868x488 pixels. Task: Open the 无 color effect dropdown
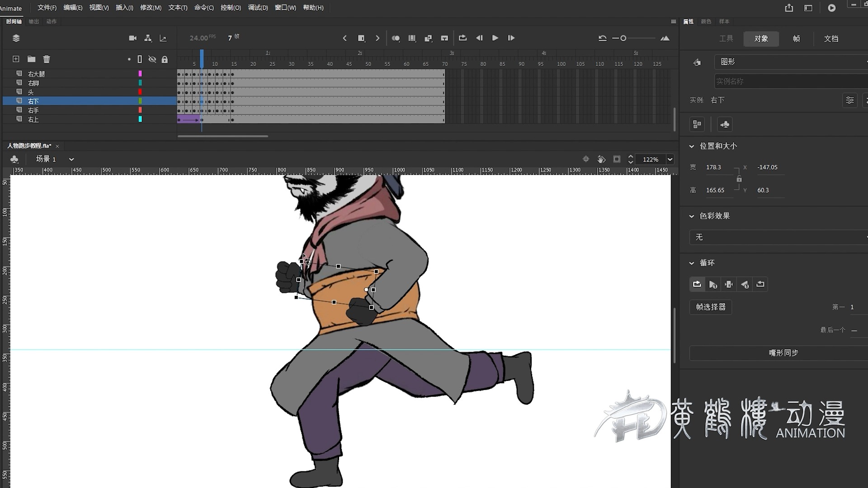click(x=778, y=237)
